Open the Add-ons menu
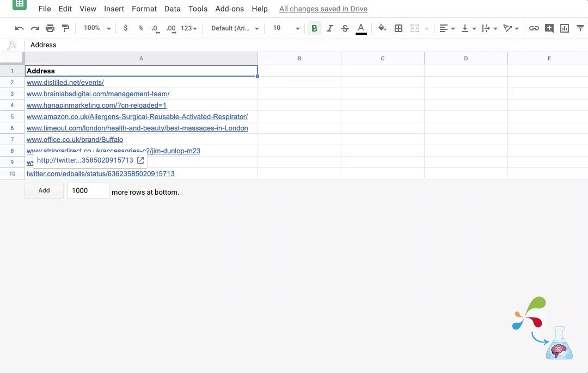Screen dimensions: 588x373 point(230,9)
